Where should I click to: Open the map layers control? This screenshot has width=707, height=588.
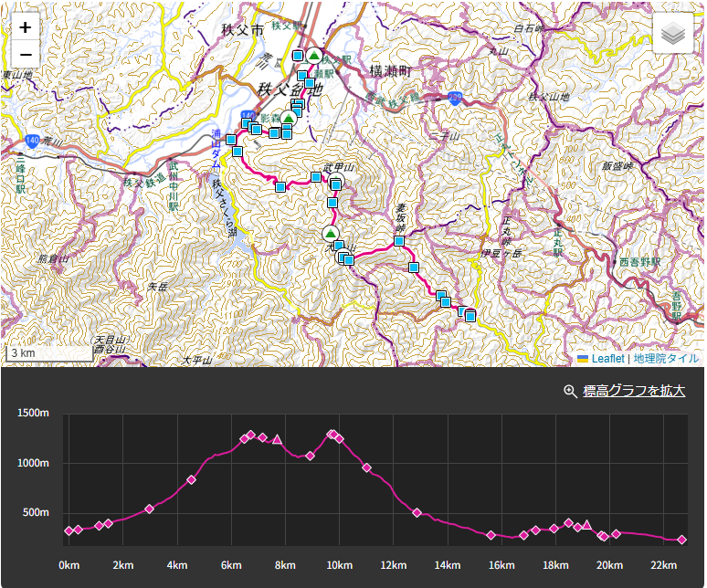[x=672, y=34]
